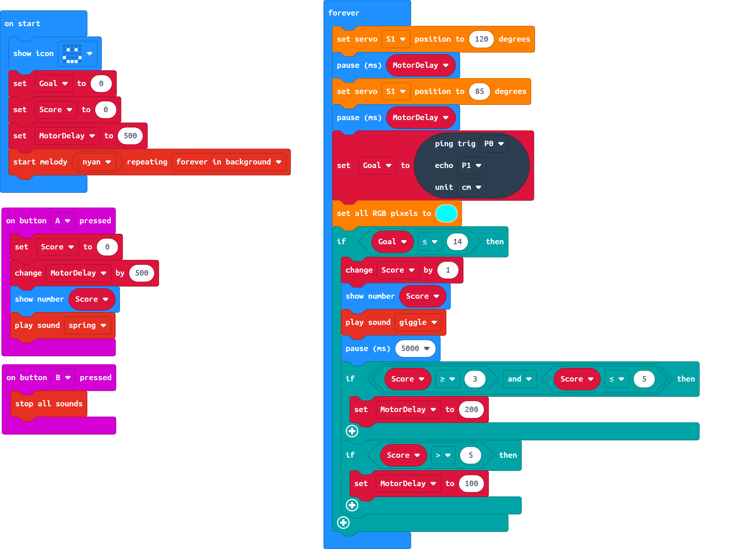Screen dimensions: 756x549
Task: Click the MotorDelay value field set to 500
Action: pos(130,136)
